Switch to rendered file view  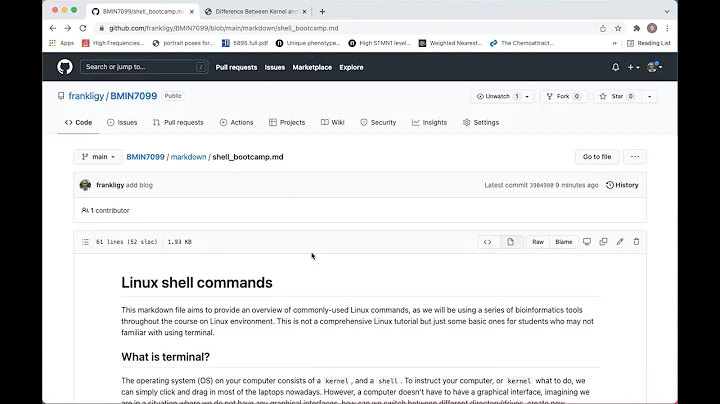point(510,242)
